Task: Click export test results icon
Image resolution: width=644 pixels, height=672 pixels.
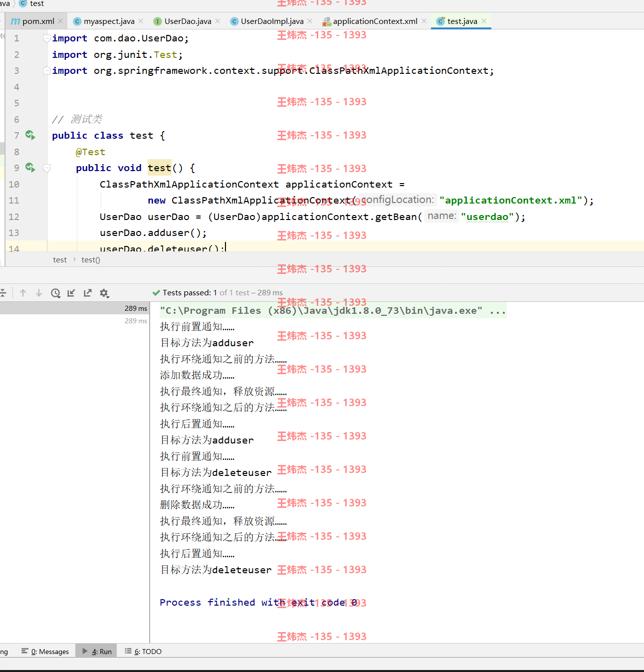Action: [88, 293]
